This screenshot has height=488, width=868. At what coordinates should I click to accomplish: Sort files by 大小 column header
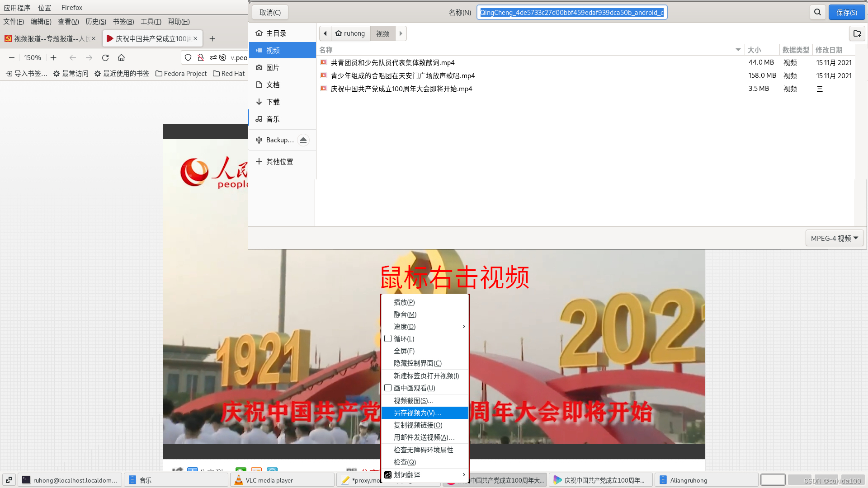[x=762, y=50]
